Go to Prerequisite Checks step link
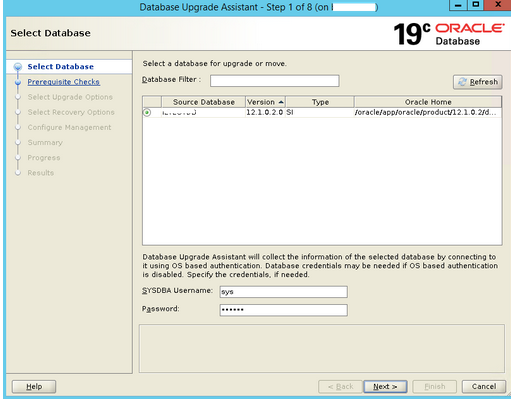The image size is (511, 403). 63,82
